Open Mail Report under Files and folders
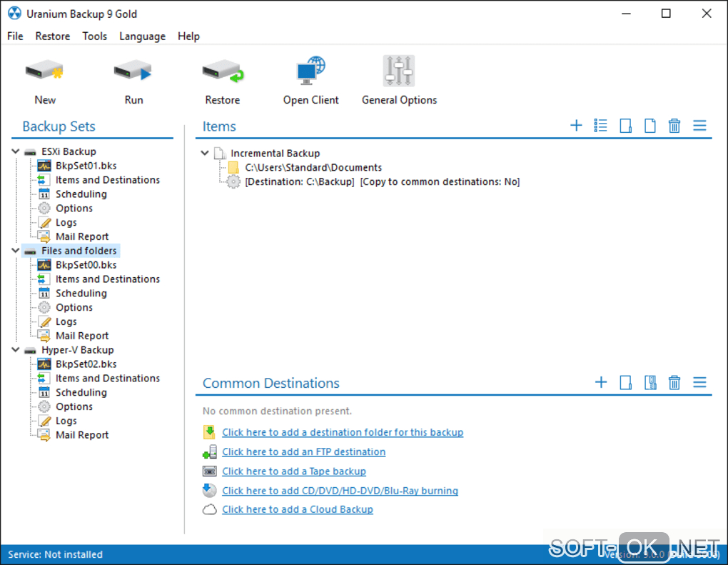This screenshot has width=728, height=565. coord(82,336)
